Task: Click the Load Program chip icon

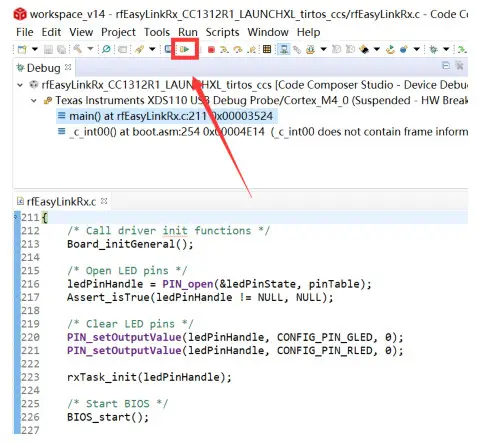Action: coord(310,50)
